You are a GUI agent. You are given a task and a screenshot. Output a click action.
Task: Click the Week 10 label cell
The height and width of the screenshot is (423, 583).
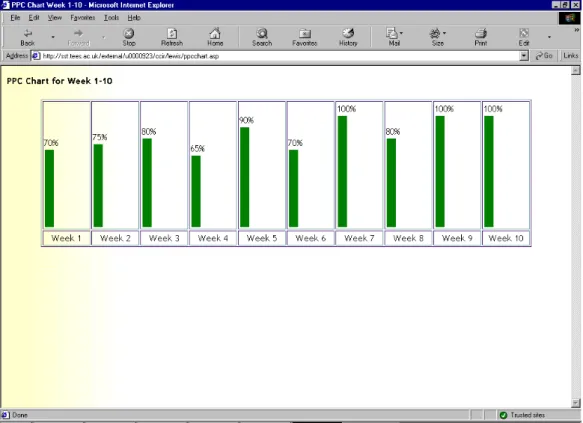tap(506, 238)
